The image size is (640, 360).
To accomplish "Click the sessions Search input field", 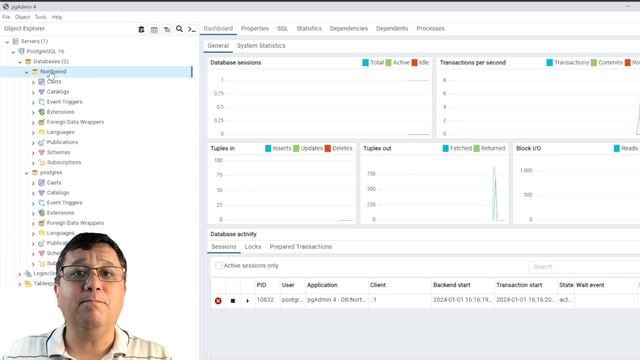I will pos(584,267).
